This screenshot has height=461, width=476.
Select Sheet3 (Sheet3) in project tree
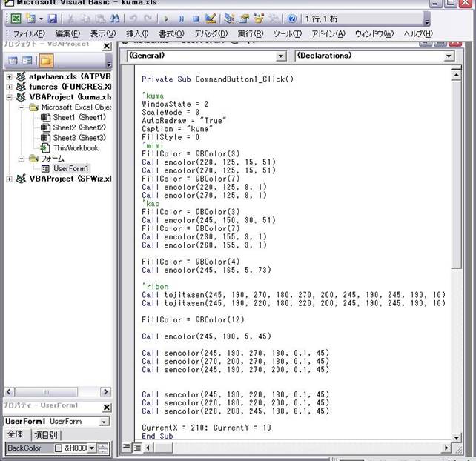(79, 138)
